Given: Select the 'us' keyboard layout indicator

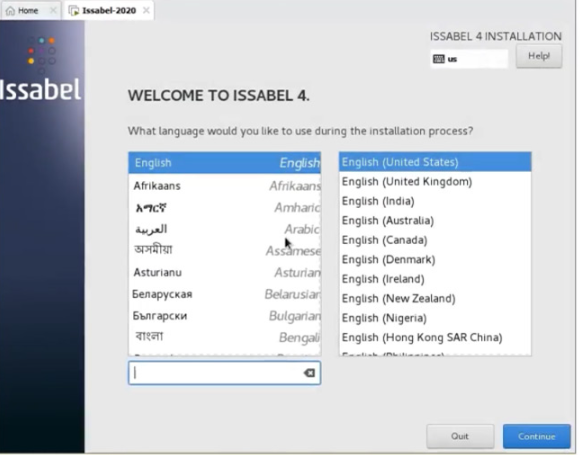Looking at the screenshot, I should coord(469,59).
